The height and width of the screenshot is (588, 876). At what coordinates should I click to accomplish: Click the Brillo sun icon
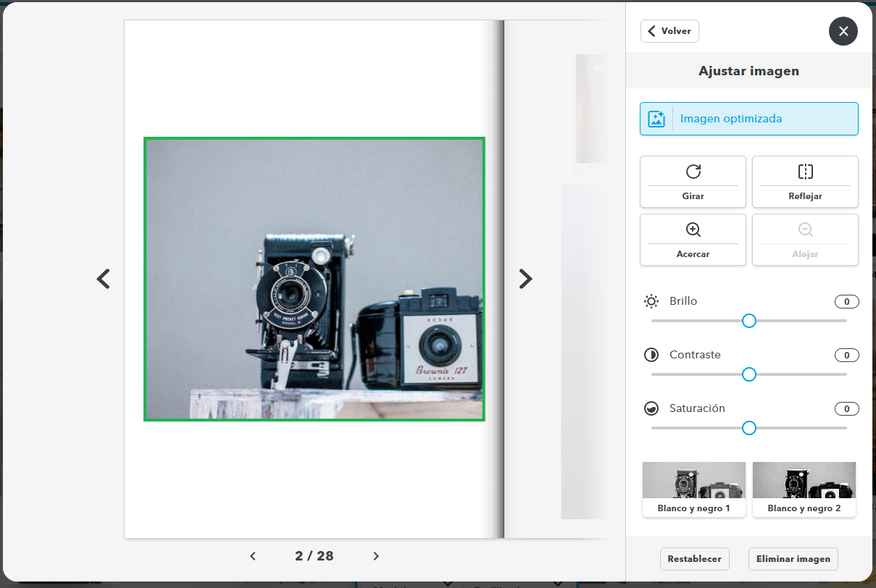651,301
